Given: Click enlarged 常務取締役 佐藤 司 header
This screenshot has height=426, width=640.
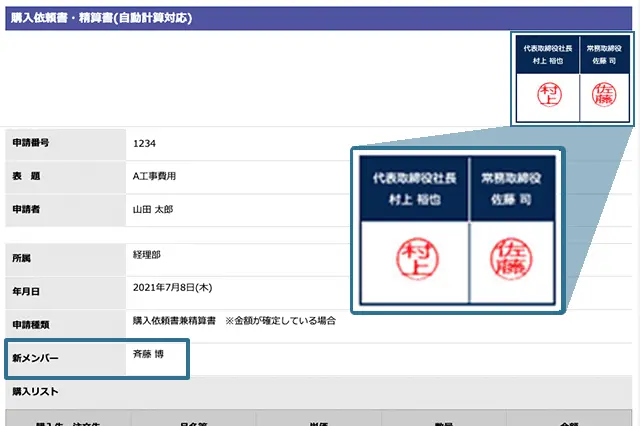Looking at the screenshot, I should point(511,188).
